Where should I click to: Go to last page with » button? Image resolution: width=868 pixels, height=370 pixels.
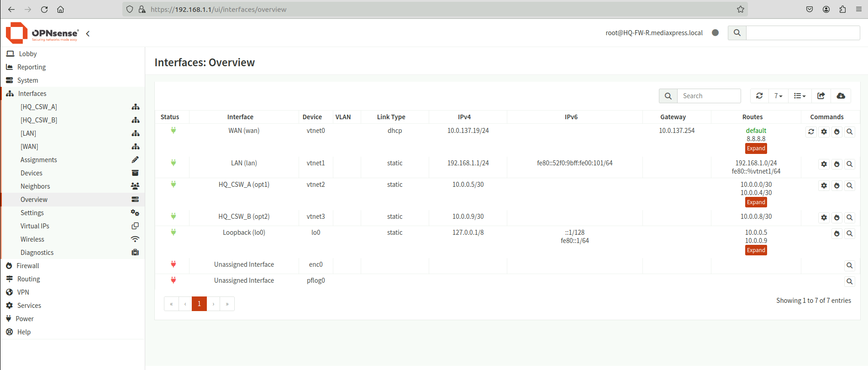point(227,304)
